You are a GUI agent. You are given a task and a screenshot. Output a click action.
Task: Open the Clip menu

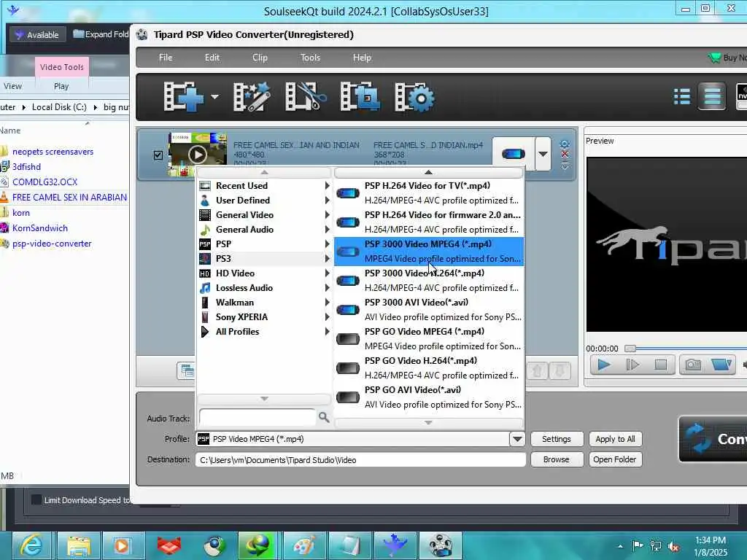coord(260,58)
